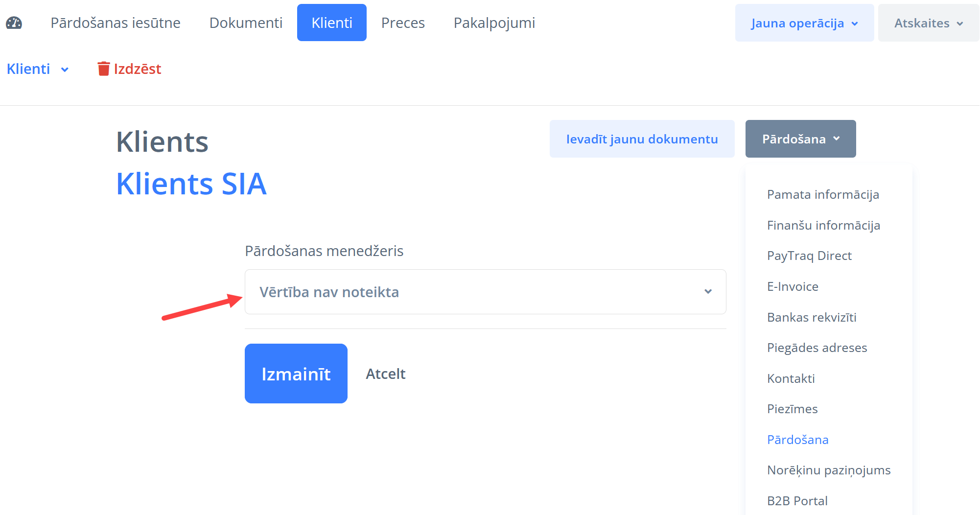Select Finanšu informācija menu item
Viewport: 980px width, 515px height.
[823, 225]
